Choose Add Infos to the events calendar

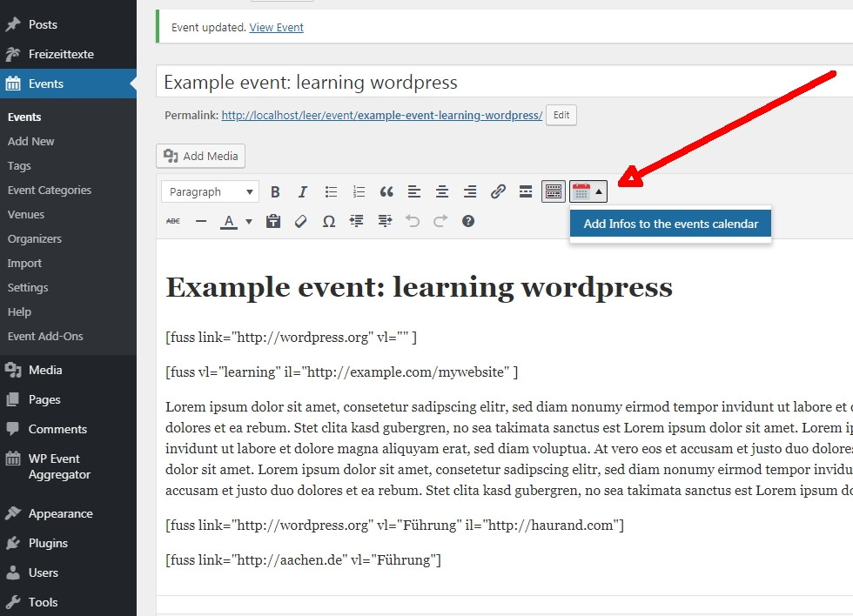click(x=670, y=224)
